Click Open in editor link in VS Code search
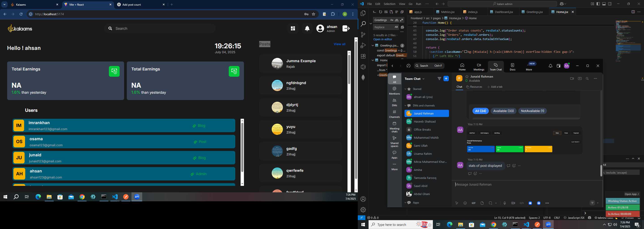Viewport: 644px width, 229px height. pos(383,40)
